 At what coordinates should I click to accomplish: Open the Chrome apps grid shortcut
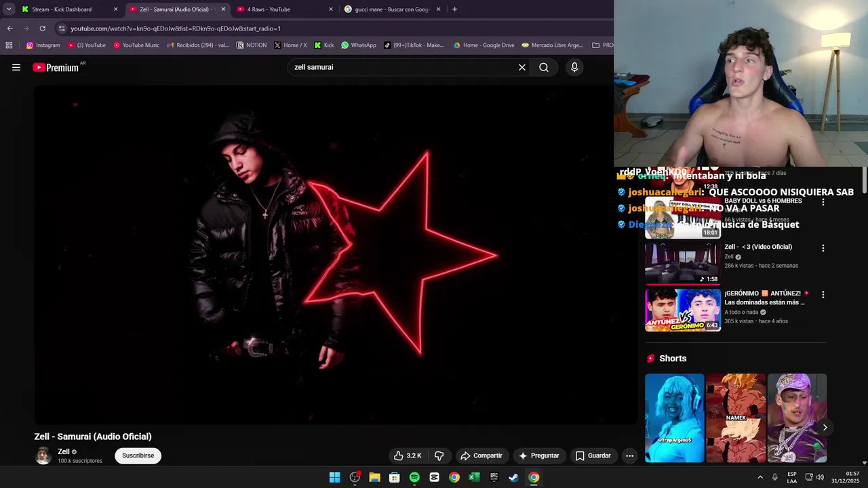(x=9, y=45)
